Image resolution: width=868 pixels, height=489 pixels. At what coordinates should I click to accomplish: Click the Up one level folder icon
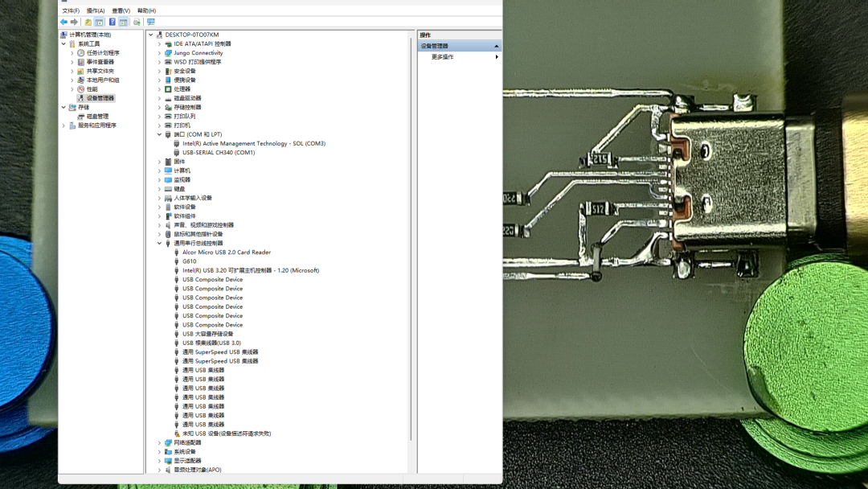(x=88, y=23)
